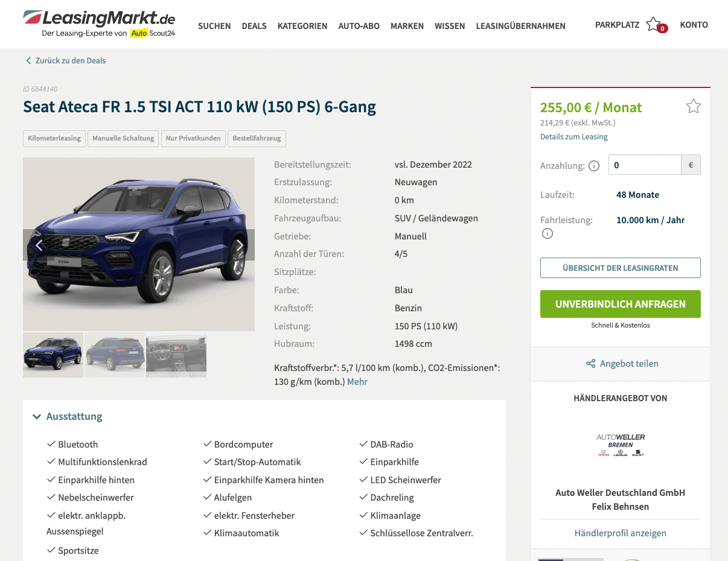The height and width of the screenshot is (561, 728).
Task: Save the offer with the favorite star
Action: (694, 107)
